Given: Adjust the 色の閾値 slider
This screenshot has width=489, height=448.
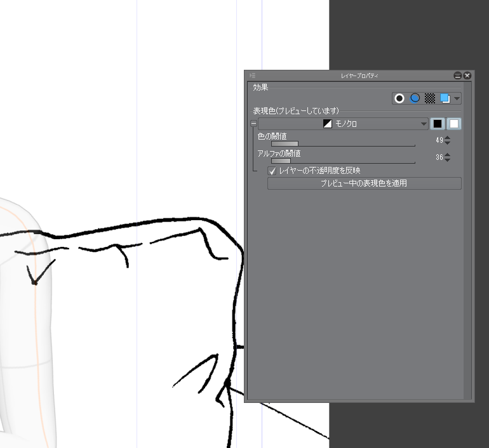Looking at the screenshot, I should click(x=343, y=144).
